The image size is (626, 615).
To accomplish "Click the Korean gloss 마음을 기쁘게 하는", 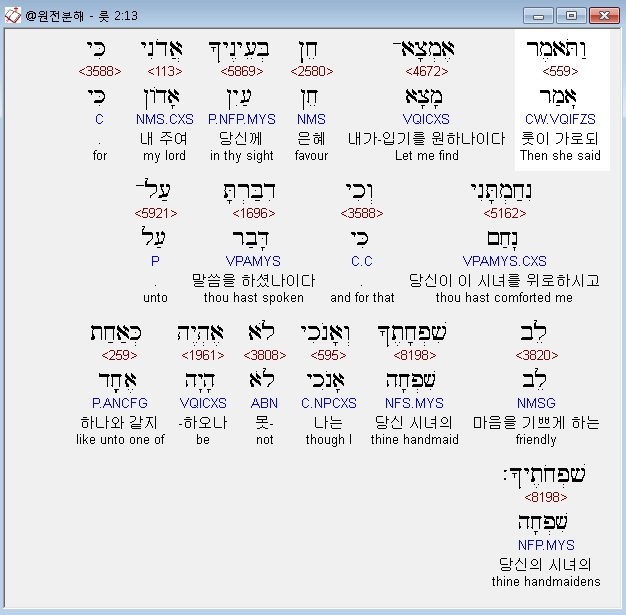I will pyautogui.click(x=536, y=423).
